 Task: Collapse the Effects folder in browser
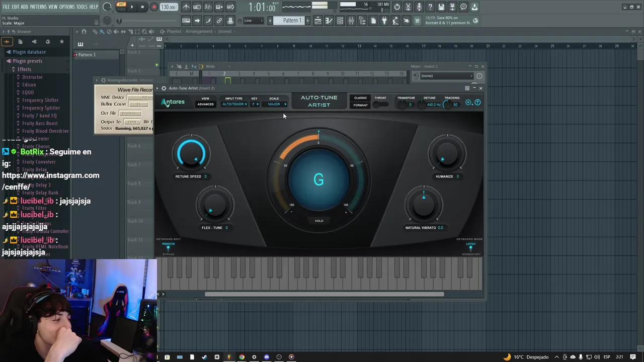tap(24, 69)
